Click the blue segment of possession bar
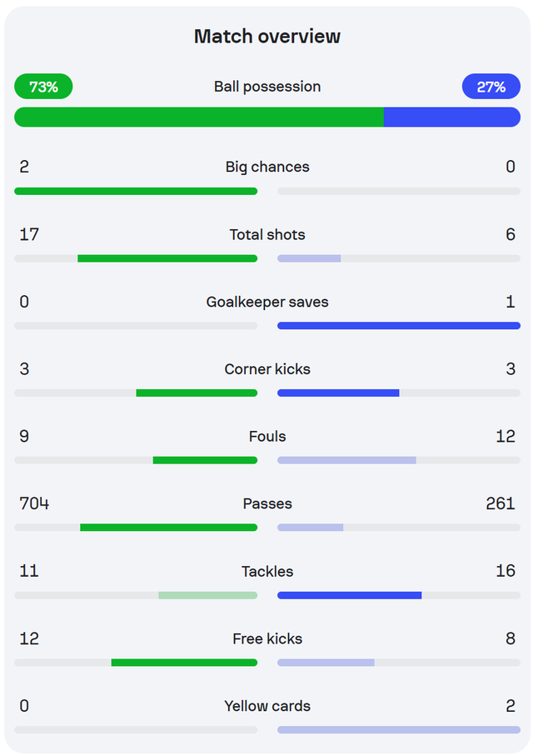This screenshot has width=533, height=756. (451, 117)
